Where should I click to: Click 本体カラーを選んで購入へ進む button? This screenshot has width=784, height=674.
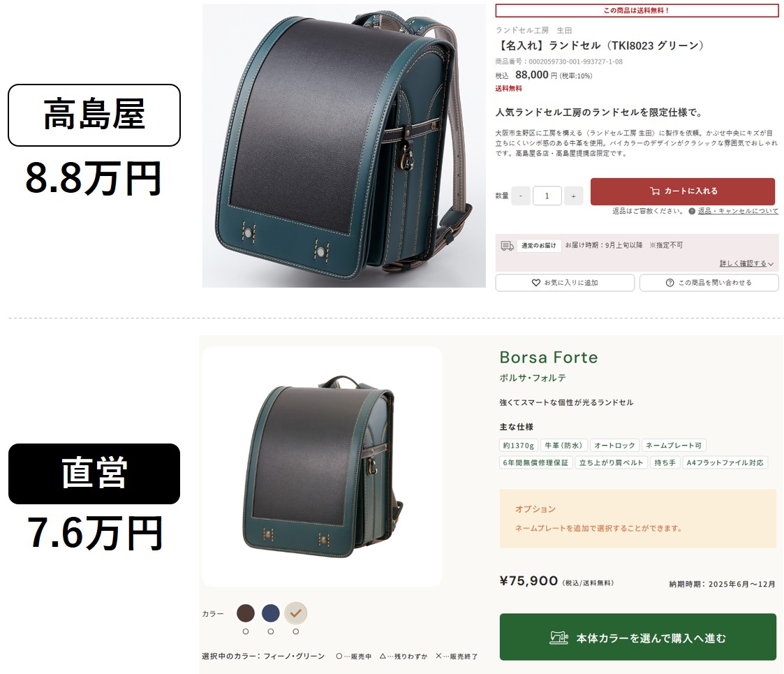[x=638, y=637]
